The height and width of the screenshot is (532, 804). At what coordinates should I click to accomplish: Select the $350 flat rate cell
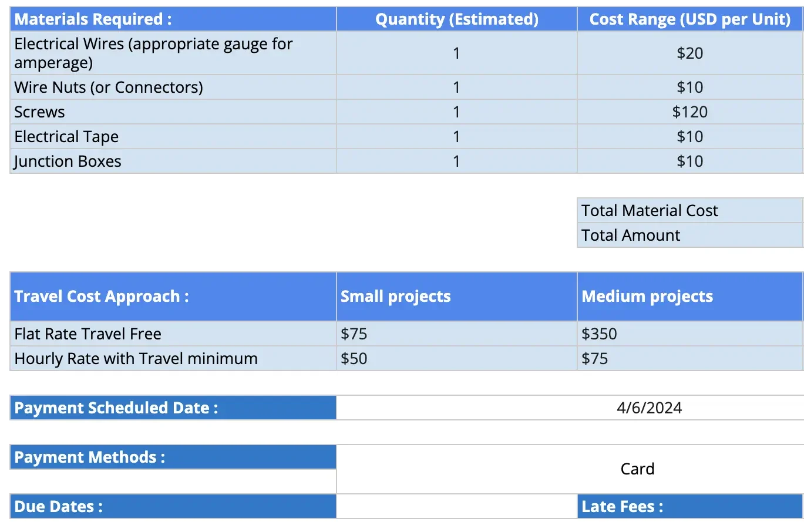[x=689, y=334]
